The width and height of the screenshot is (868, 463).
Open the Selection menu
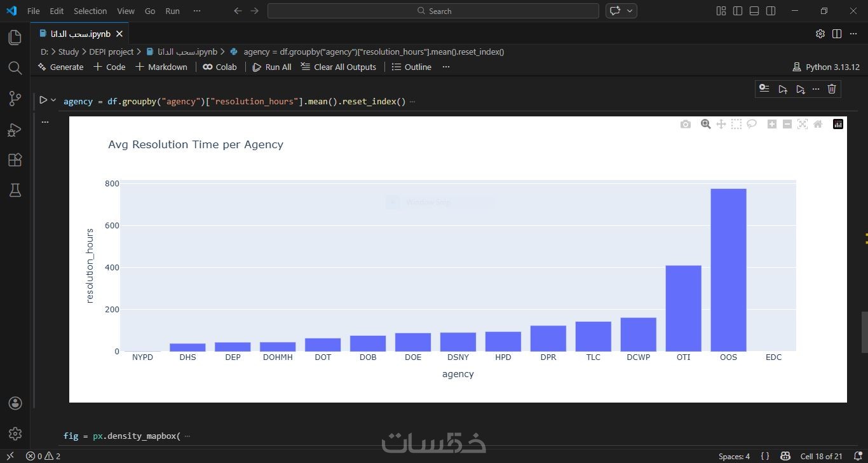90,11
